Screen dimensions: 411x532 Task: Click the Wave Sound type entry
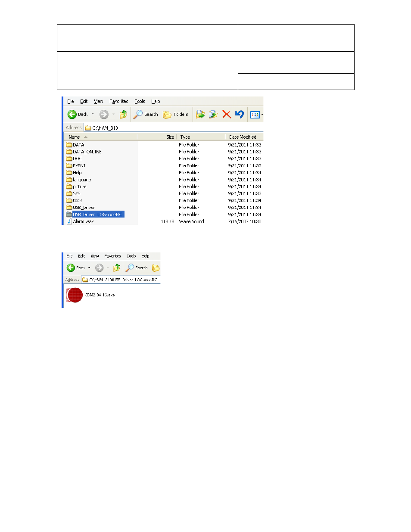click(191, 221)
